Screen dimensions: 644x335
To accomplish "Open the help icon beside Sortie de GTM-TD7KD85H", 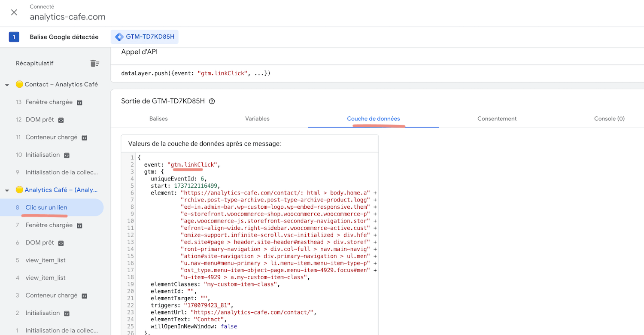I will pyautogui.click(x=212, y=102).
